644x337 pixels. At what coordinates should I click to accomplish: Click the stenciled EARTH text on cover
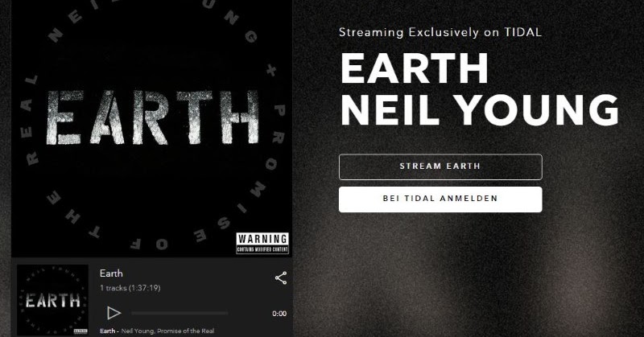[152, 117]
